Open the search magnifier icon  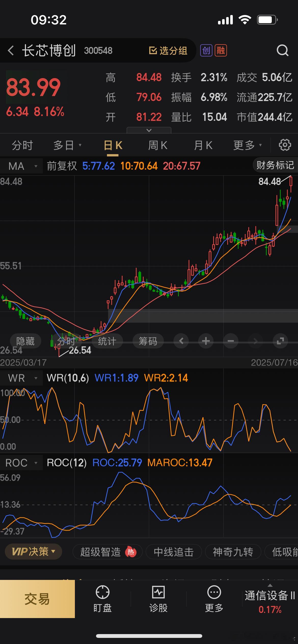pyautogui.click(x=282, y=50)
